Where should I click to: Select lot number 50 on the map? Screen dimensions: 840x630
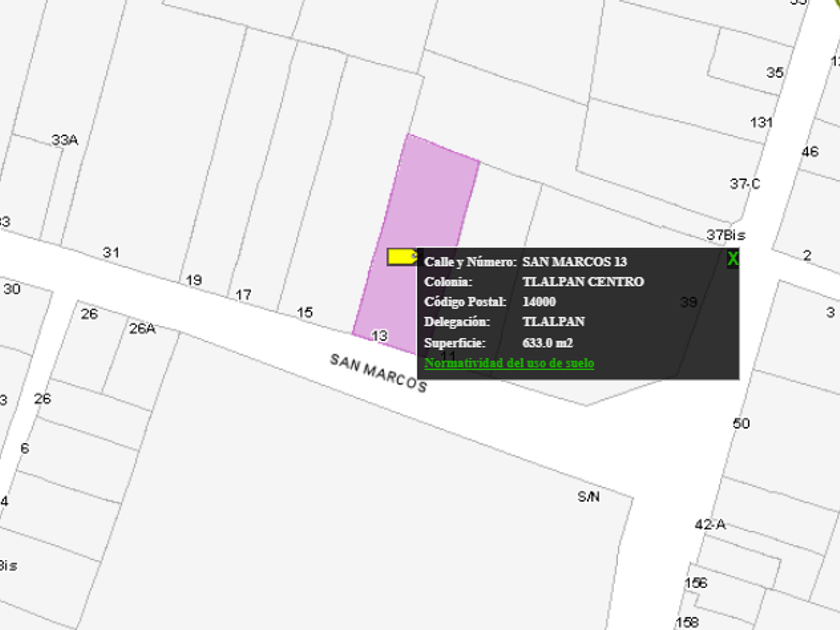(x=741, y=424)
